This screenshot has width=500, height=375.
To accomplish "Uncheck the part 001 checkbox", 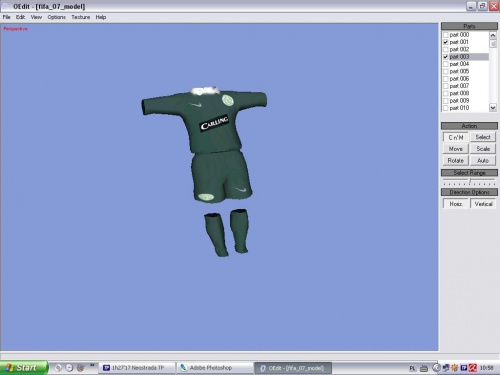I will 445,42.
